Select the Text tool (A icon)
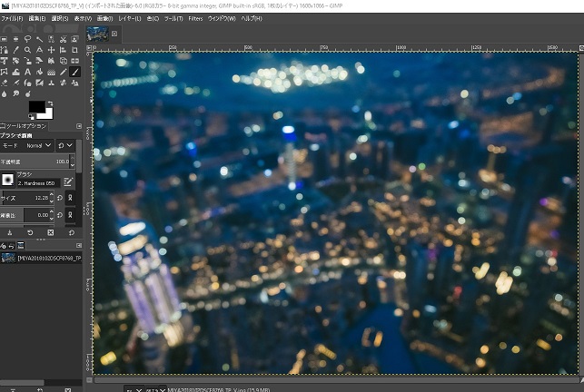Image resolution: width=584 pixels, height=392 pixels. click(x=27, y=72)
